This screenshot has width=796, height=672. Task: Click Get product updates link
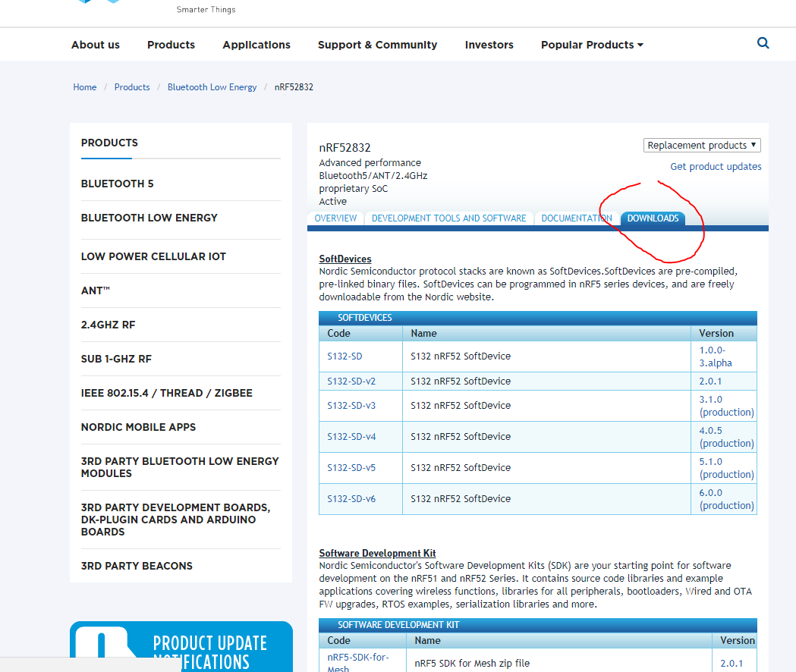[716, 166]
